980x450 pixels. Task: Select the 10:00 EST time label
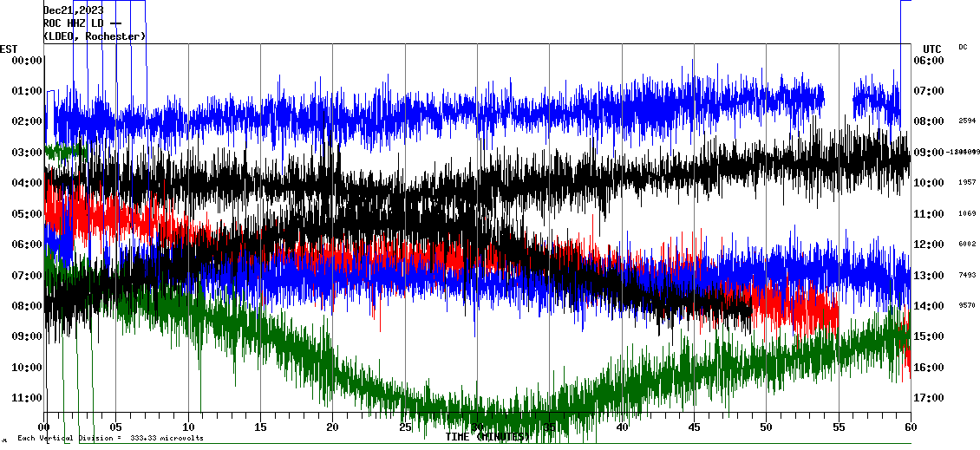(27, 368)
